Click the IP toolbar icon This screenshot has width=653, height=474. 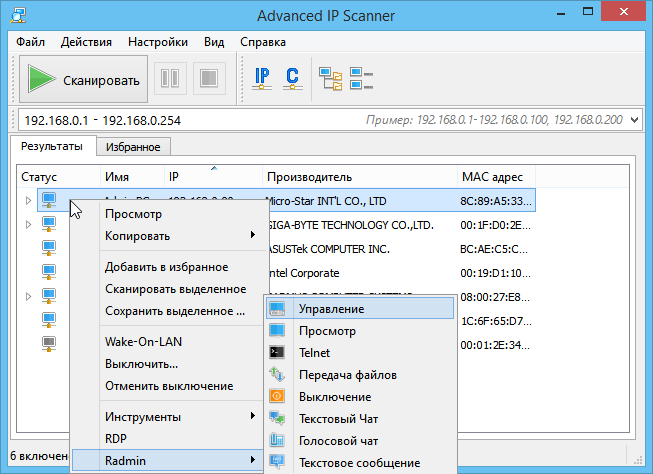[x=262, y=78]
